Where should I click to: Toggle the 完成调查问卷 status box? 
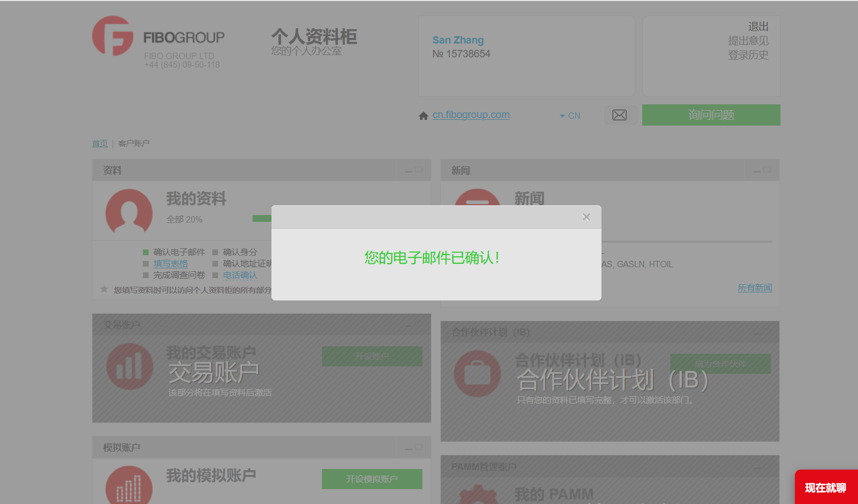click(x=146, y=275)
